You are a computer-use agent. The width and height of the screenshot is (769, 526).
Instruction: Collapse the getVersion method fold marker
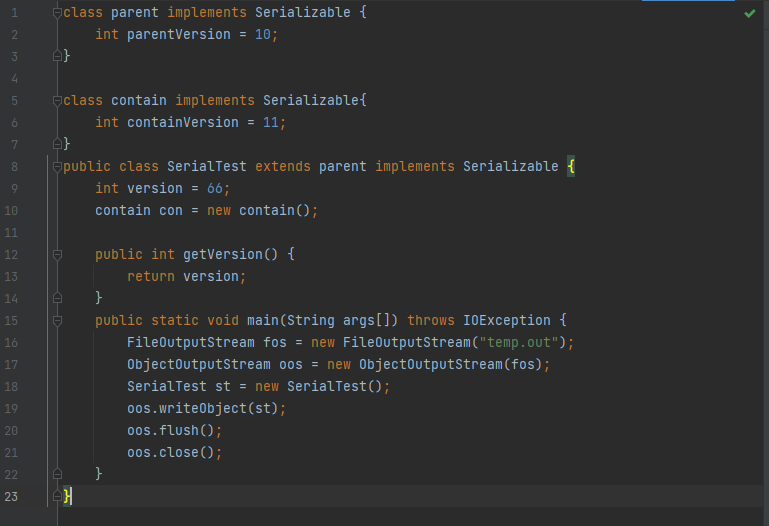click(58, 255)
